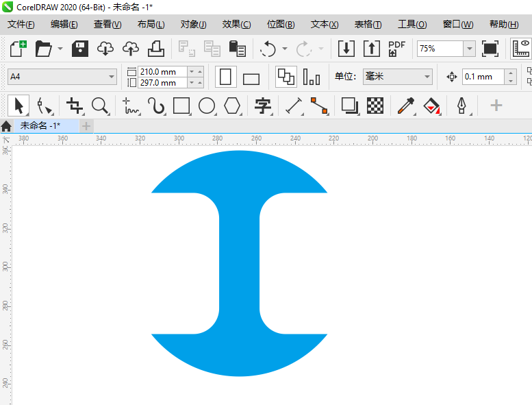Create a new document with New icon
Screen dimensions: 532x405
click(18, 49)
